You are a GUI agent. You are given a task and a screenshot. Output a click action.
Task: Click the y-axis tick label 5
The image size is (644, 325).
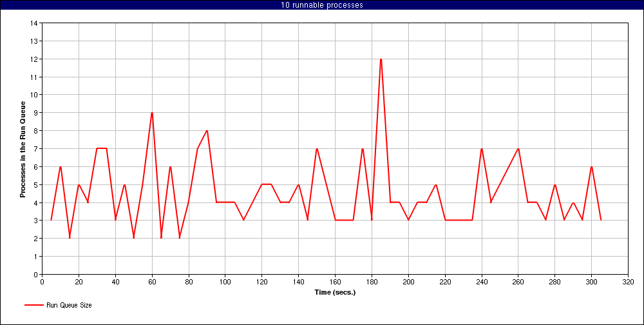(x=35, y=184)
